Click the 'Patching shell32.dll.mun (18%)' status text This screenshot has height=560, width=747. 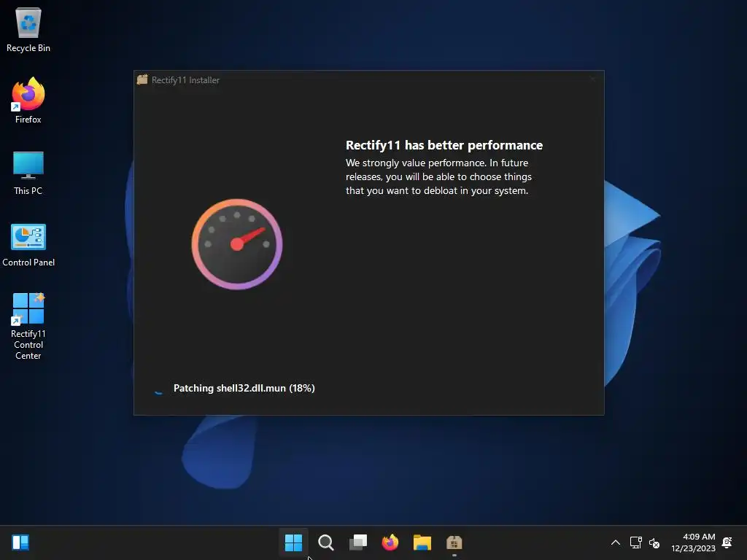click(x=244, y=388)
